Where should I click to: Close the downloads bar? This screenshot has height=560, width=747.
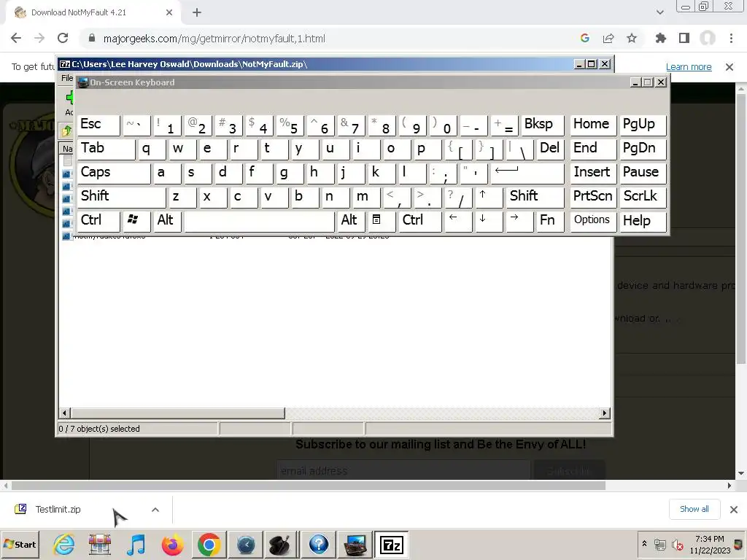(x=734, y=510)
